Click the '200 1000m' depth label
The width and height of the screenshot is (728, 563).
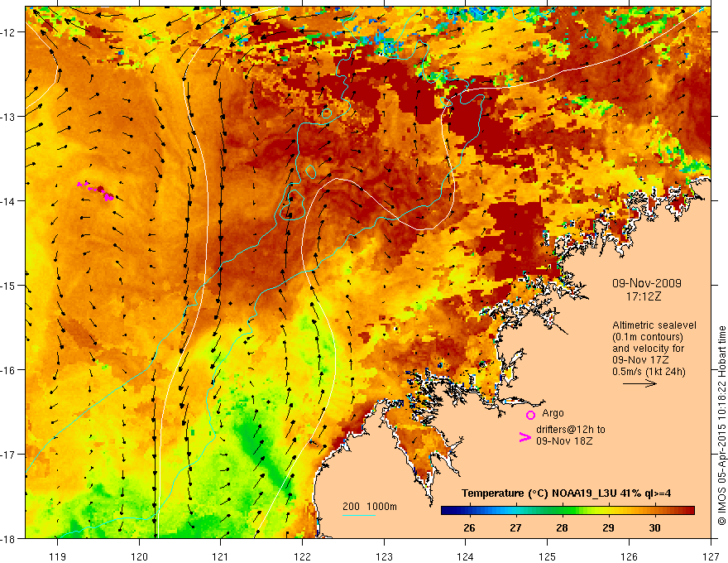pos(370,507)
